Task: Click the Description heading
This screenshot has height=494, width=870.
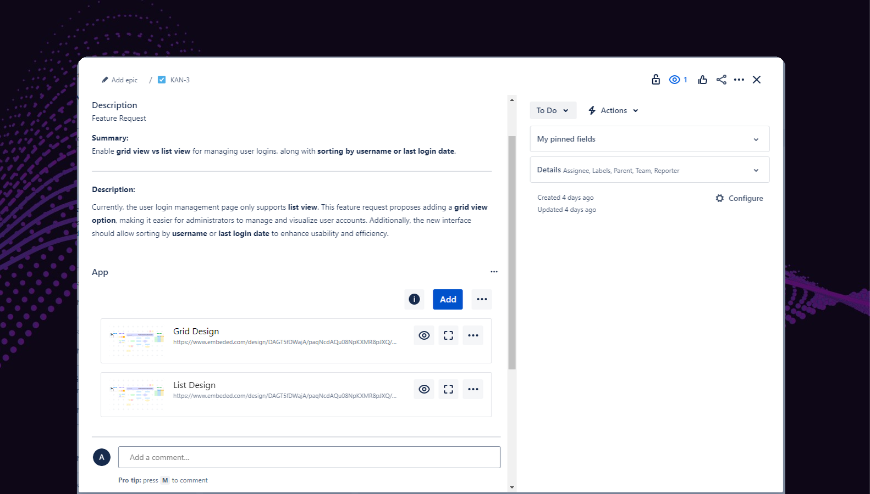Action: [114, 105]
